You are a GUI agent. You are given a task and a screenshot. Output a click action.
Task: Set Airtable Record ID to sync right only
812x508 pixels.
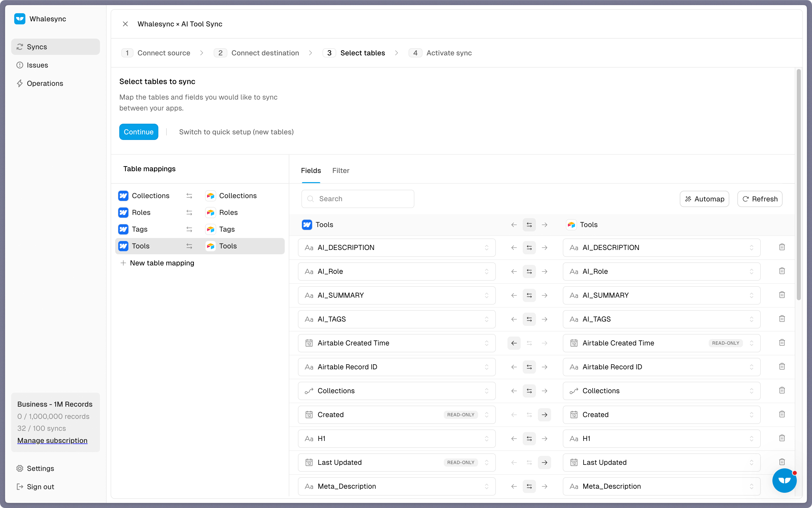[x=545, y=367]
